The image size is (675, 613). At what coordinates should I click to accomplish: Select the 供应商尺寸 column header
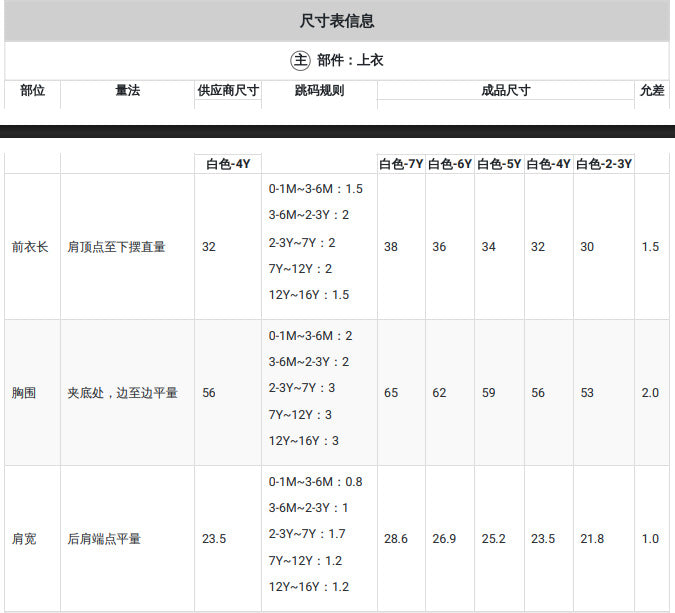(x=228, y=90)
